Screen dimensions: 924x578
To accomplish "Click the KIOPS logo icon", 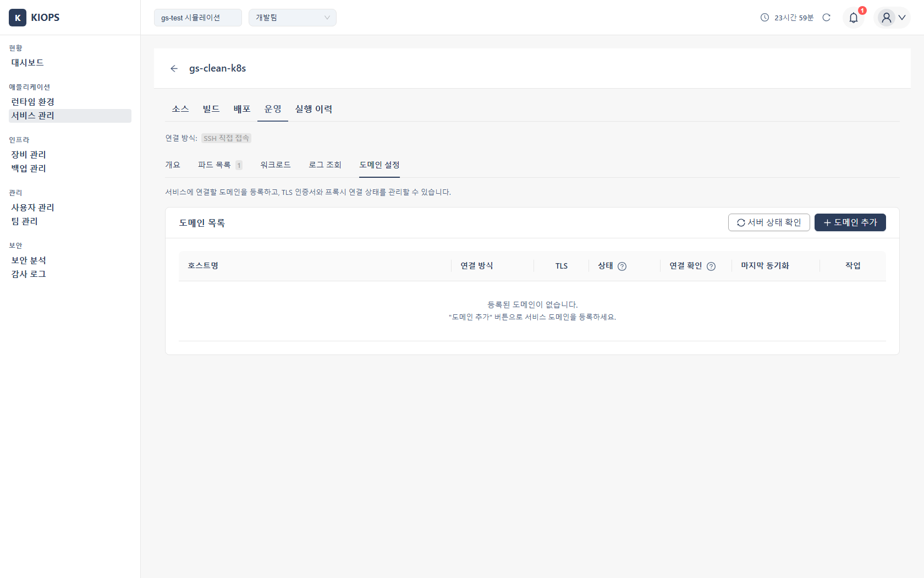I will [18, 18].
